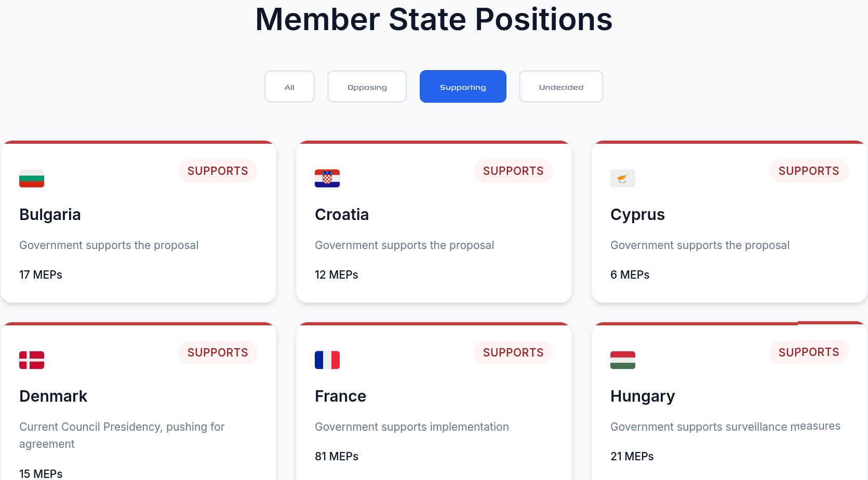Screen dimensions: 868x480
Task: Filter by Opposing states
Action: click(367, 87)
